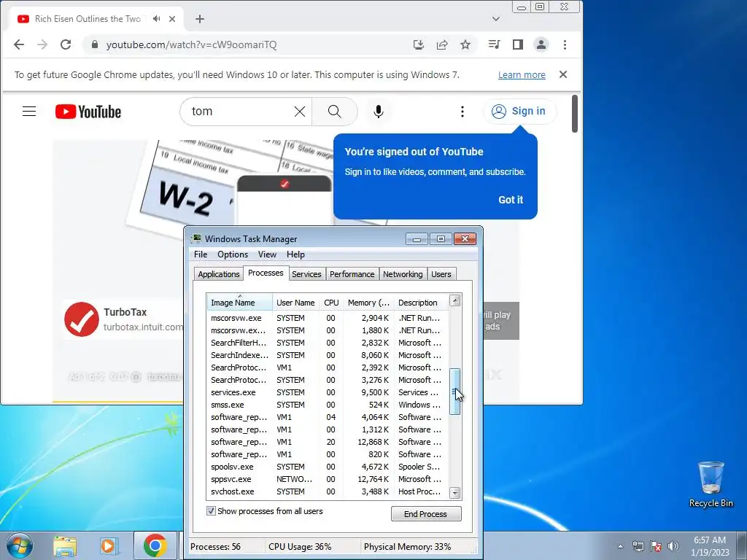747x560 pixels.
Task: Open a new Chrome tab
Action: (200, 19)
